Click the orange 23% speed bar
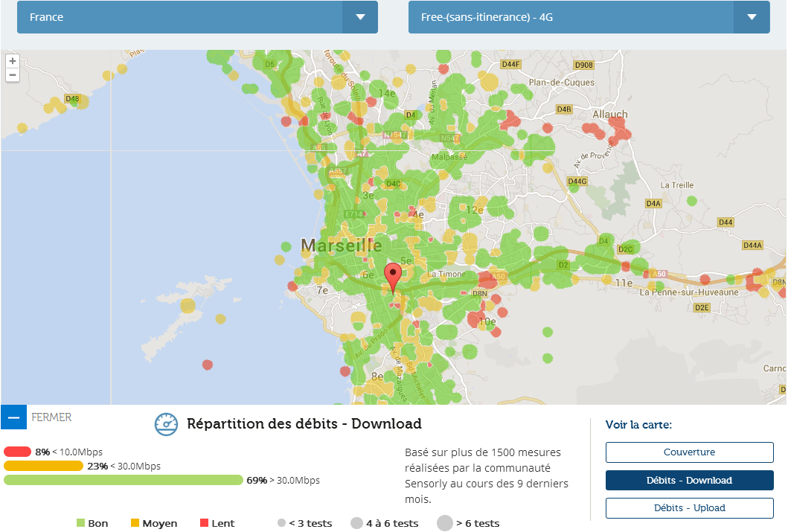 [x=43, y=466]
